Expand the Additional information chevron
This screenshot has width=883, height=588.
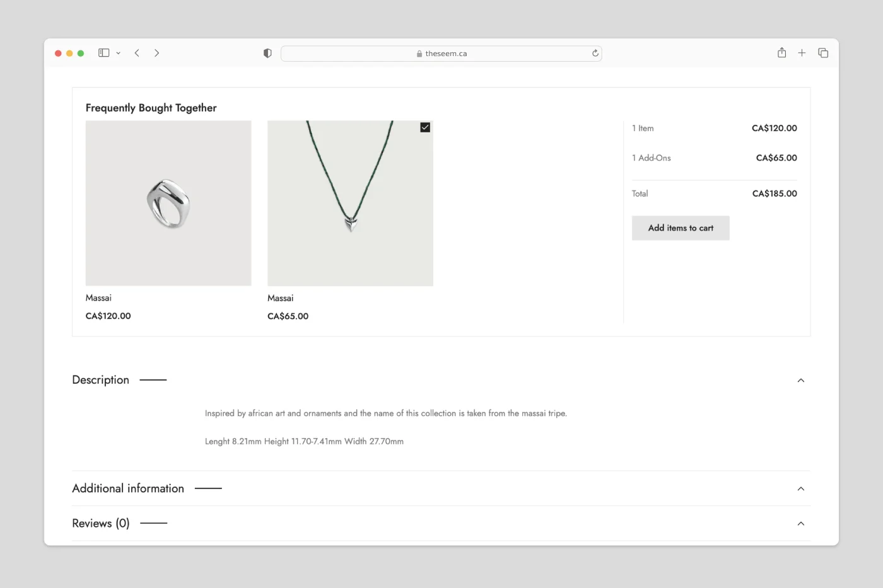[801, 488]
